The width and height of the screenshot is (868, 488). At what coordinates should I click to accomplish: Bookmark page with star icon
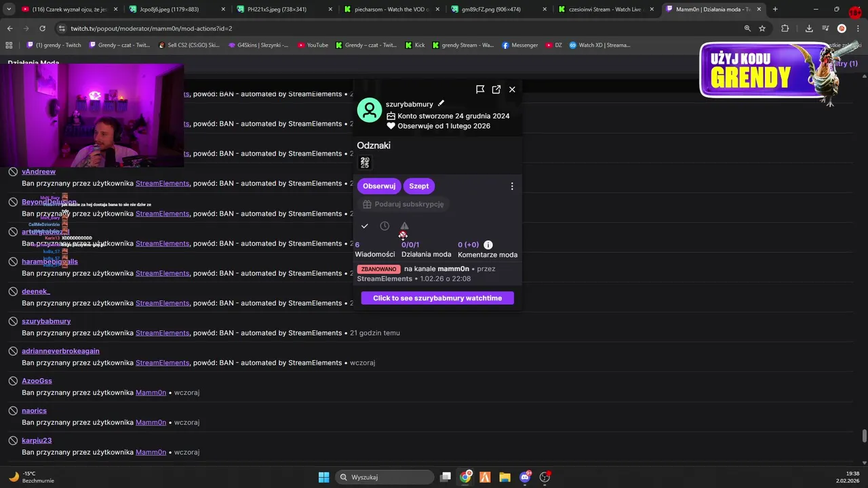click(762, 28)
